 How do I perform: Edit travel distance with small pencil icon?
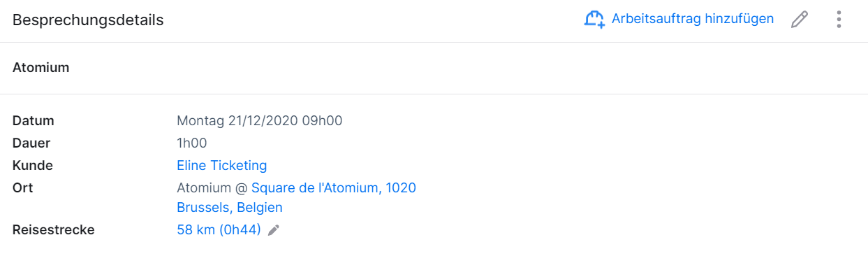click(x=274, y=230)
